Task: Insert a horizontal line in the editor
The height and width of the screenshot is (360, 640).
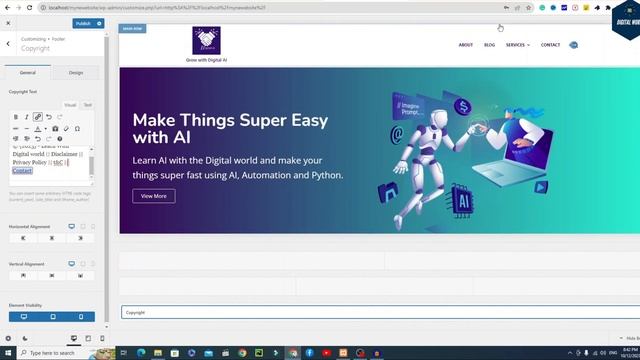Action: [27, 129]
